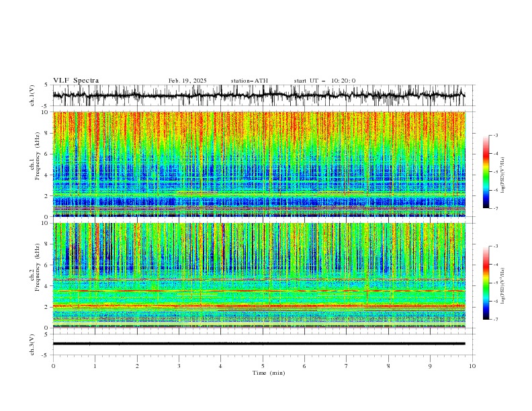
Task: Click the date 'Feb. 19, 2025'
Action: click(x=187, y=81)
